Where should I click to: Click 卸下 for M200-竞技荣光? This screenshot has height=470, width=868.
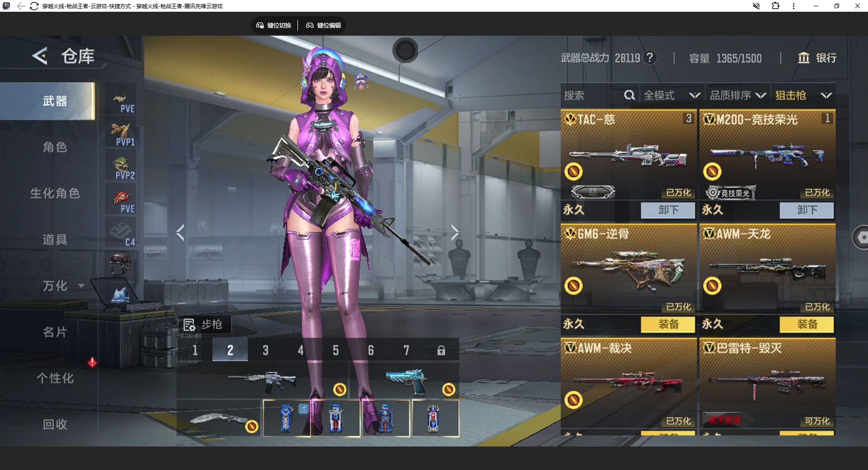click(x=807, y=210)
